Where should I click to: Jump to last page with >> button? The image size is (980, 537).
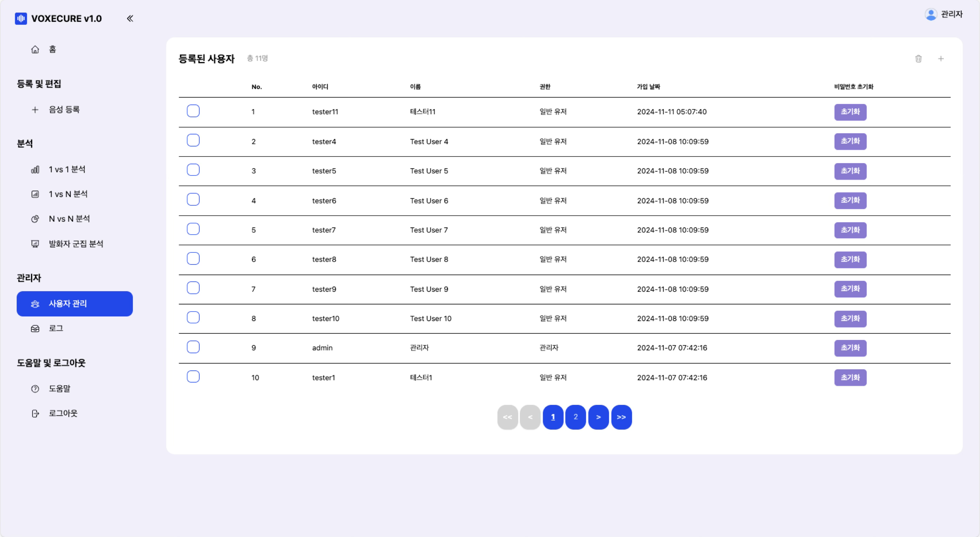621,417
